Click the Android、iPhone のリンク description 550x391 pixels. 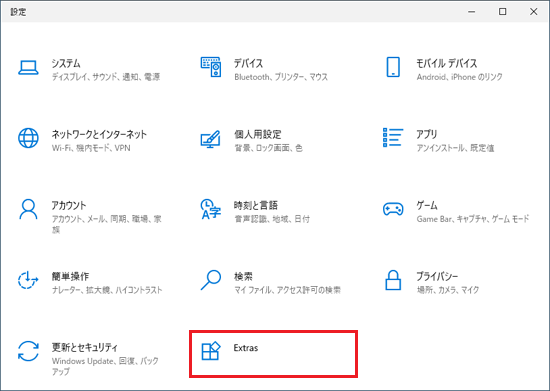[x=460, y=77]
